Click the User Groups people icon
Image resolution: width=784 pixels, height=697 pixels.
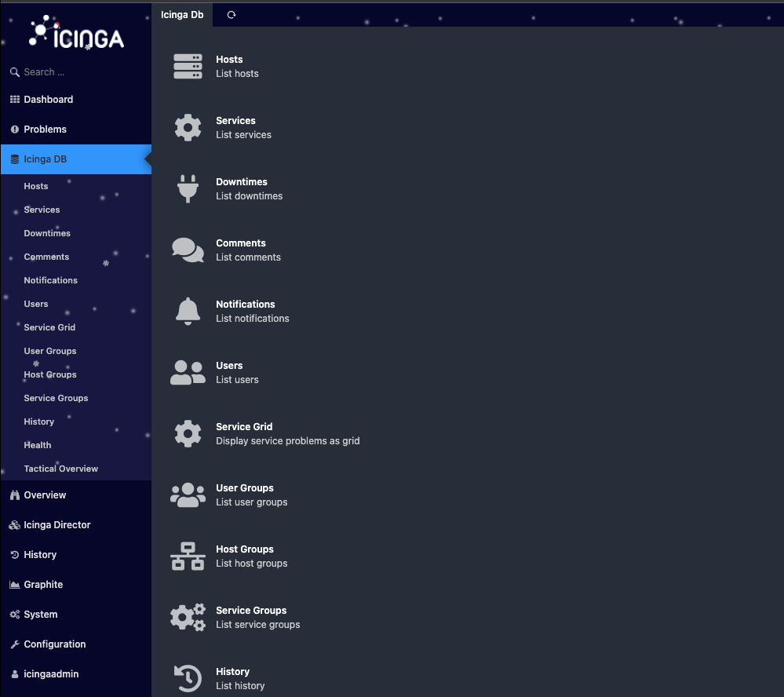pos(188,495)
